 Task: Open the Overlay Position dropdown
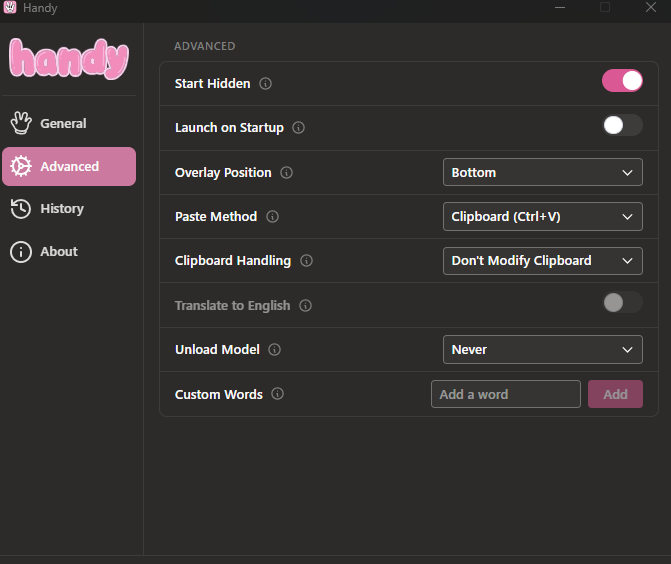542,172
